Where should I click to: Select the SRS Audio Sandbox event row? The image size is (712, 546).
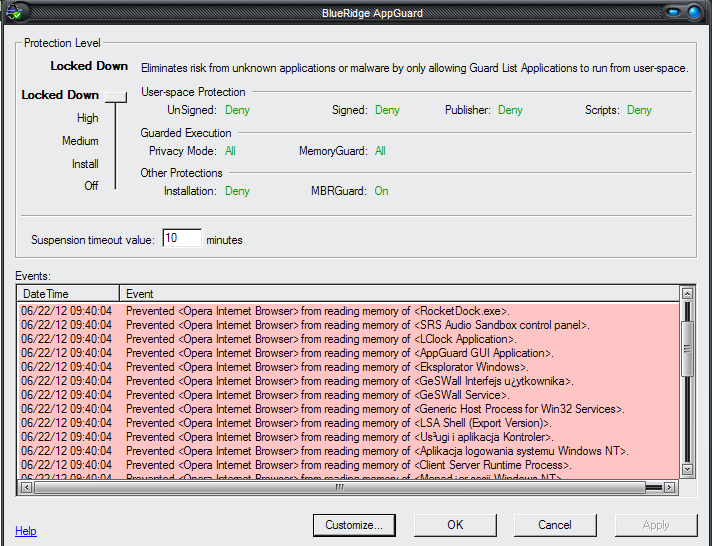pyautogui.click(x=348, y=325)
